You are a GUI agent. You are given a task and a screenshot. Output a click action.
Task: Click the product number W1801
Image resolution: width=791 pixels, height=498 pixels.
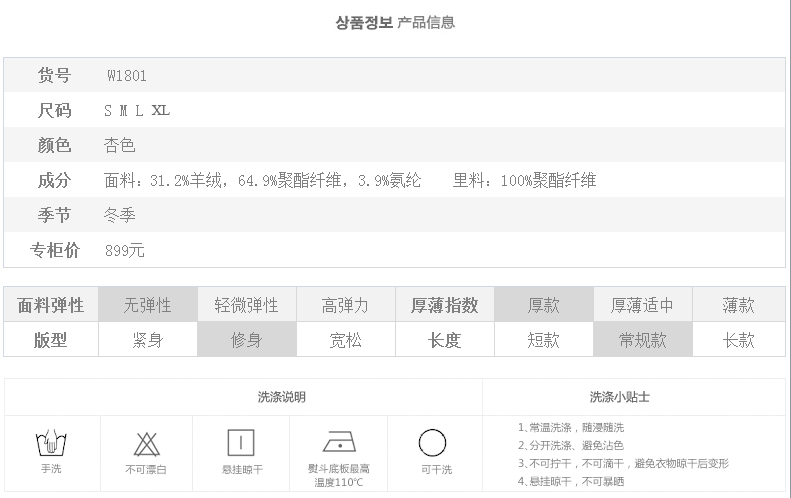click(127, 76)
